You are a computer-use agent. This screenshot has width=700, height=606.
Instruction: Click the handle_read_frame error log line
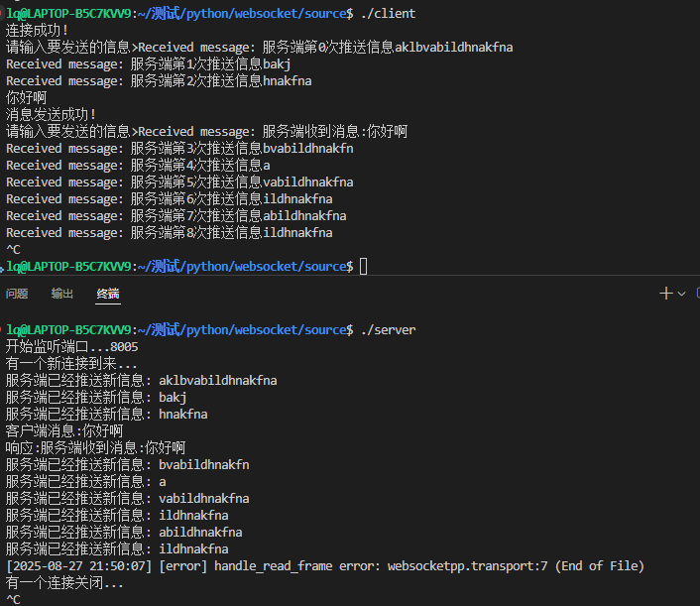point(325,566)
